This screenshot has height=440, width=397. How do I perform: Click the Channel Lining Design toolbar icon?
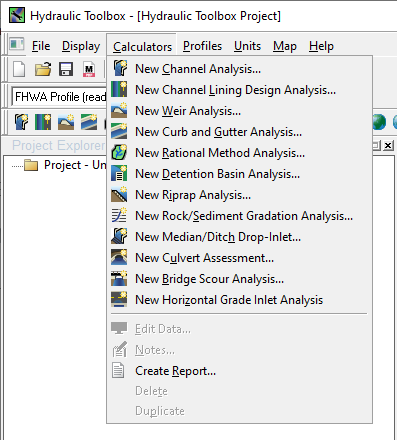(43, 122)
